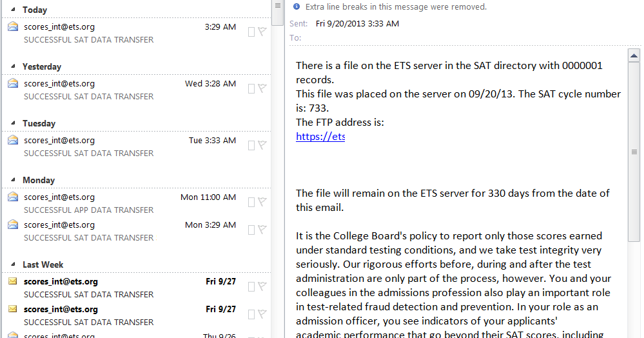Screen dimensions: 644x338
Task: Click the info icon beside the line breaks notice
Action: pos(297,7)
